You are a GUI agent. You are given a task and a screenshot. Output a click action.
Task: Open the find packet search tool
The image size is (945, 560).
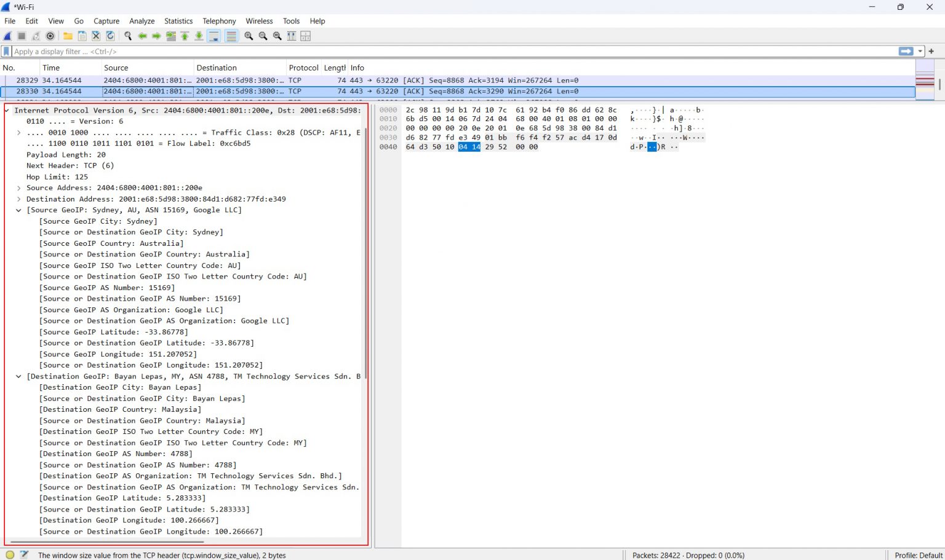point(128,36)
